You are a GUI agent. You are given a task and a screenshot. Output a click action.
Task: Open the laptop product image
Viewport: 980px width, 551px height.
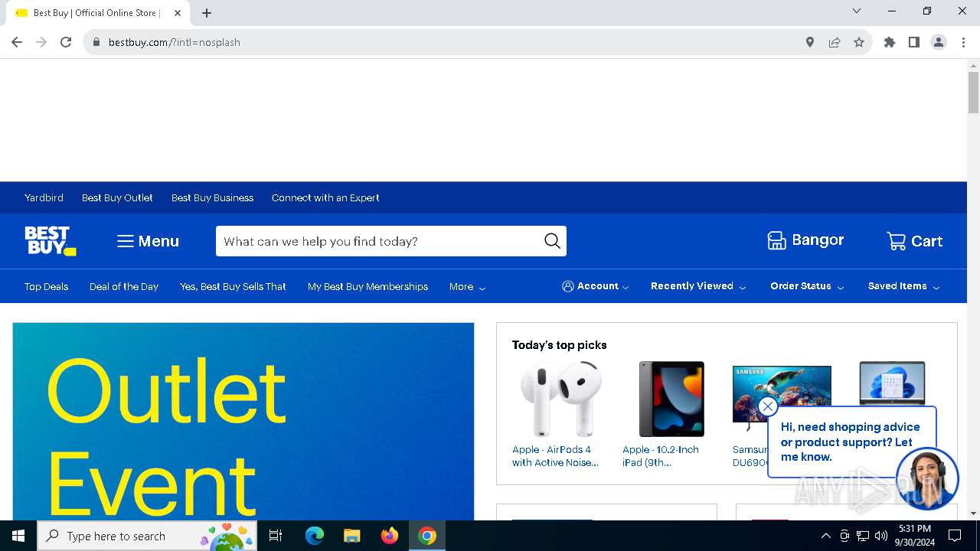[x=892, y=383]
